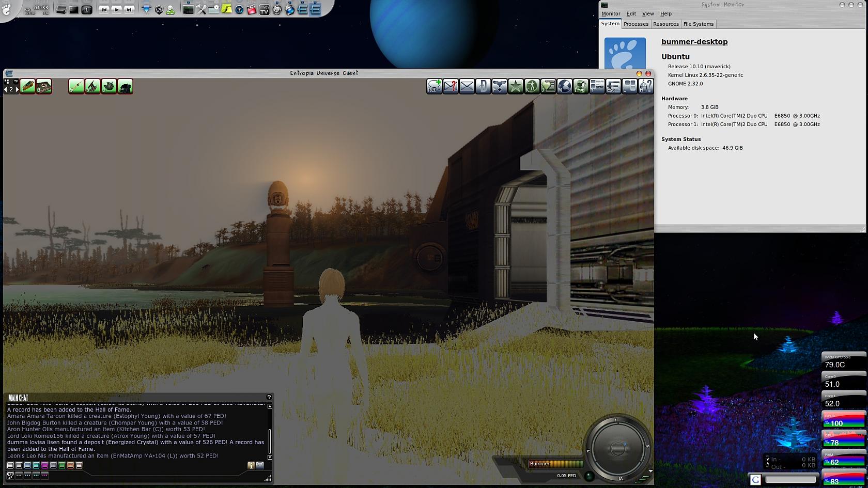This screenshot has width=868, height=488.
Task: Open the plain envelope messages icon
Action: tap(467, 86)
